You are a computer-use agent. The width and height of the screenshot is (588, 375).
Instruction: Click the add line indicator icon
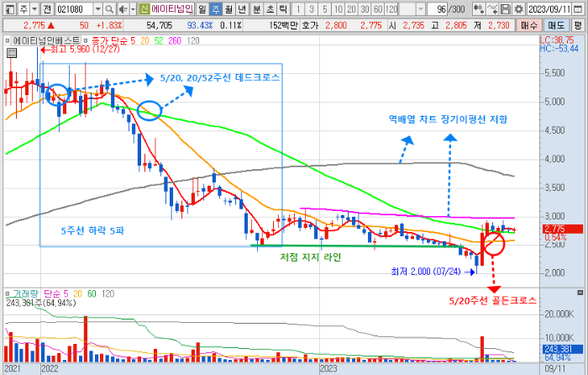[492, 8]
